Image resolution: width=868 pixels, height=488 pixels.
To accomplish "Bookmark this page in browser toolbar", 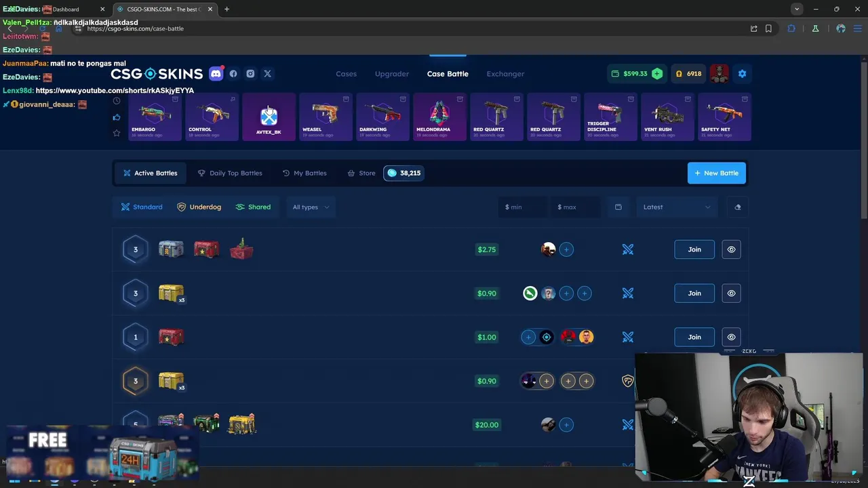I will tap(768, 28).
